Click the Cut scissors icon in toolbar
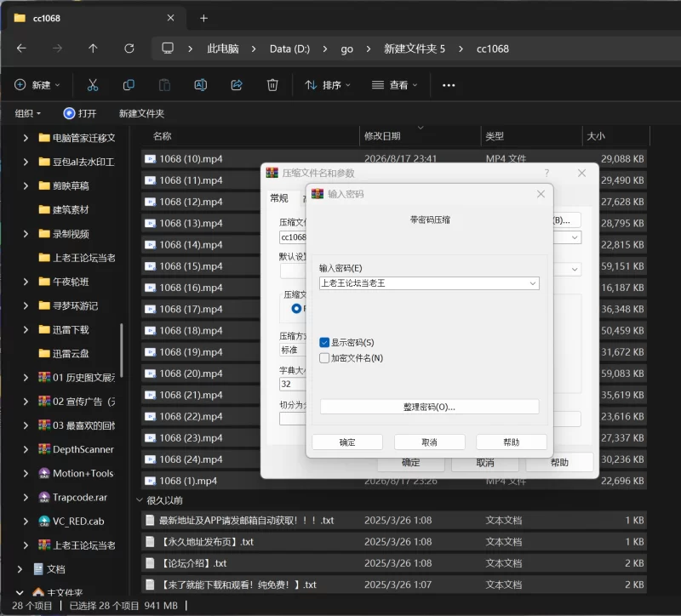The image size is (681, 616). [x=93, y=85]
